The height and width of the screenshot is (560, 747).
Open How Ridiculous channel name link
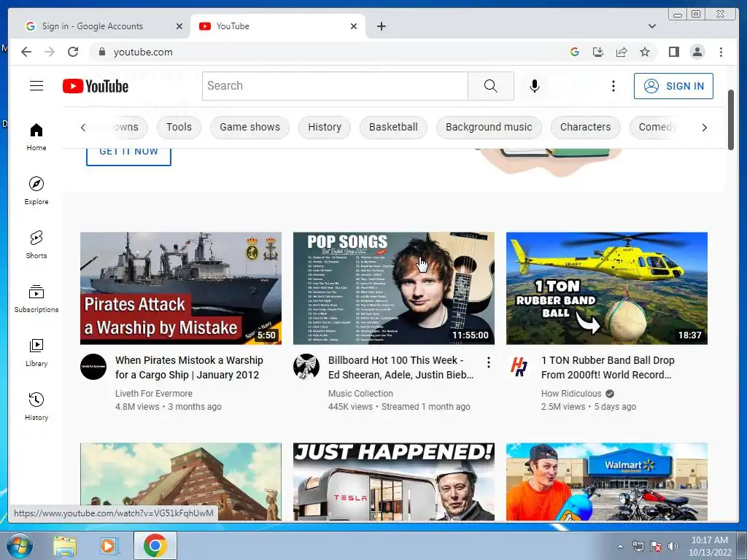click(571, 393)
